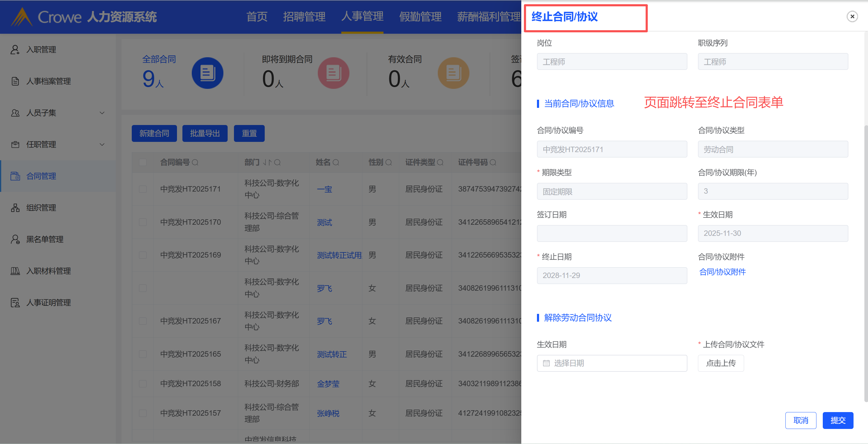Image resolution: width=868 pixels, height=444 pixels.
Task: Open the 招聘管理 navigation tab
Action: click(x=304, y=17)
